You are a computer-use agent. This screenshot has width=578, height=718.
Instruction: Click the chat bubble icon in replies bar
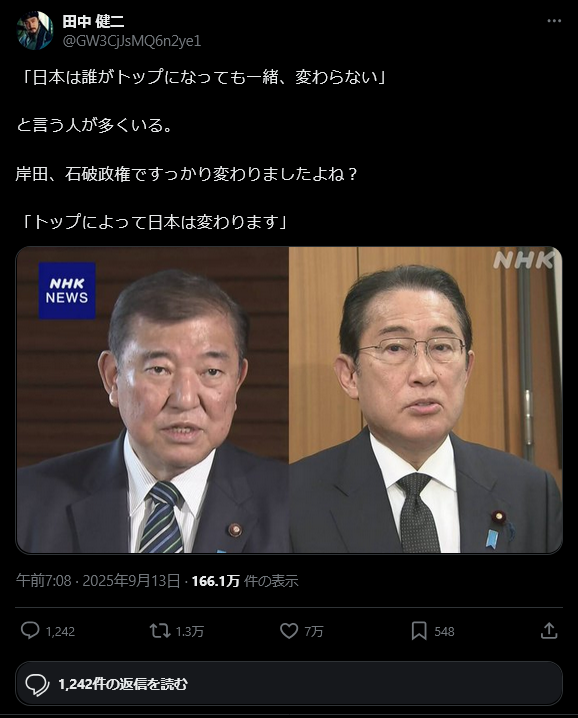point(37,685)
